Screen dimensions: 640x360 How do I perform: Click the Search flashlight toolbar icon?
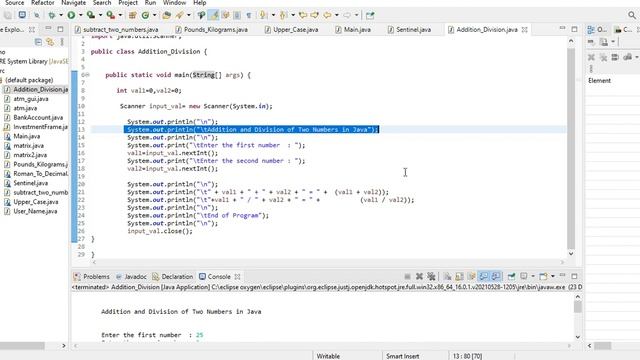coord(180,16)
